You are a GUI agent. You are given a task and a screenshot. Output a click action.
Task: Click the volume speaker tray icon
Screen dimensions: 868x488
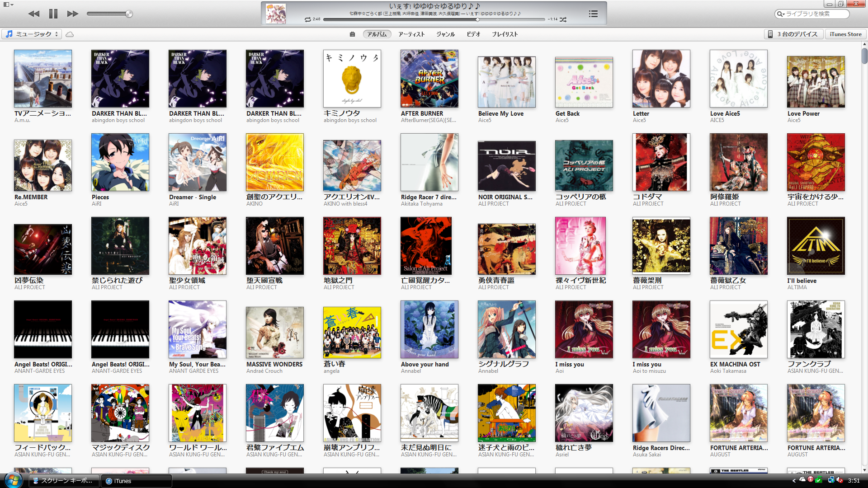pos(839,480)
